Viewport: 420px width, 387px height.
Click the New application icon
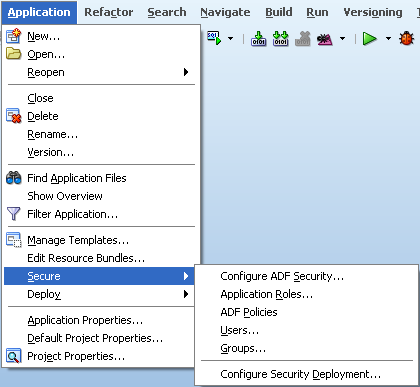click(x=14, y=36)
